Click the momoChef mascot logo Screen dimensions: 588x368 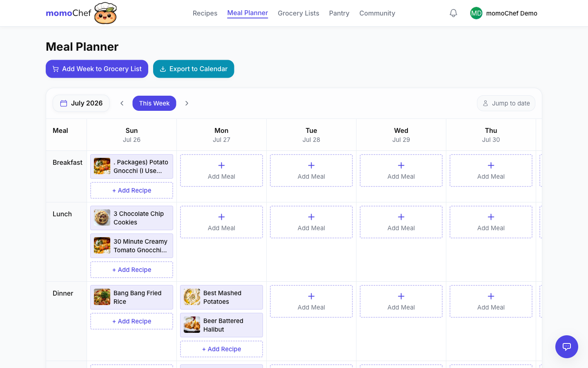pos(105,13)
